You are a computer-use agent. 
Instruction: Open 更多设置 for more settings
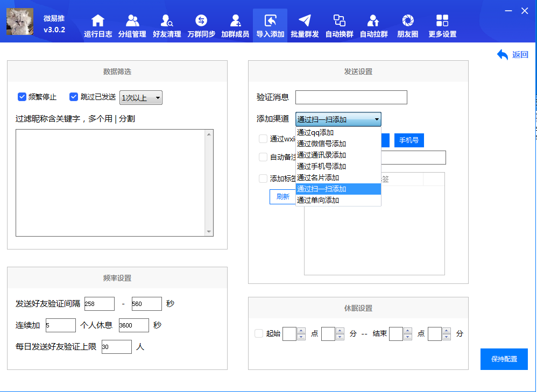click(x=442, y=24)
